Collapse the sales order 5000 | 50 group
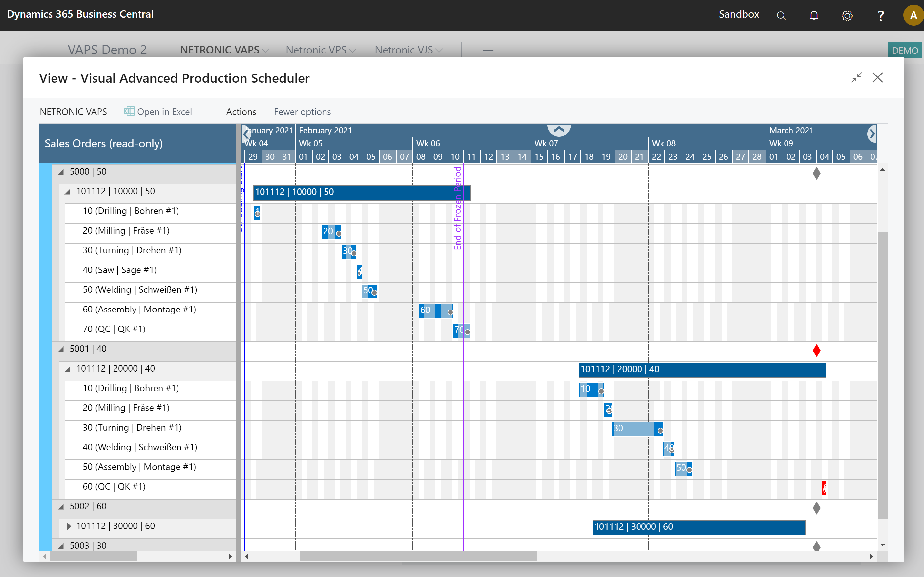 (61, 171)
